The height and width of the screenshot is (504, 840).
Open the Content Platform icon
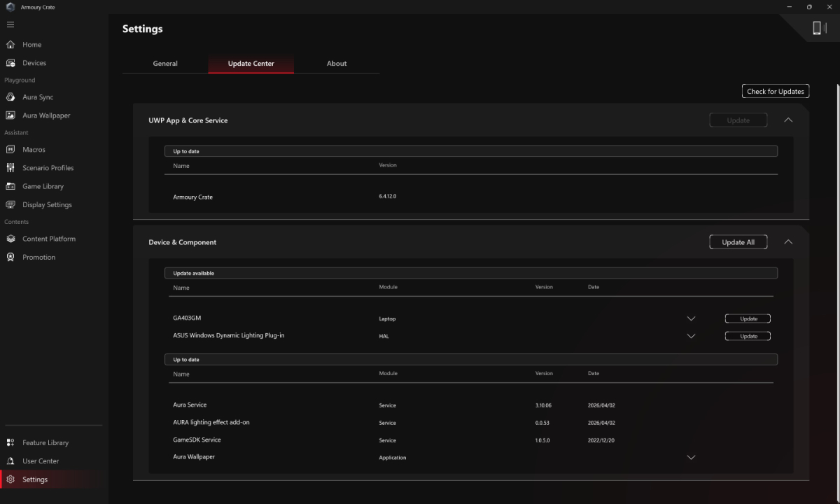[10, 239]
